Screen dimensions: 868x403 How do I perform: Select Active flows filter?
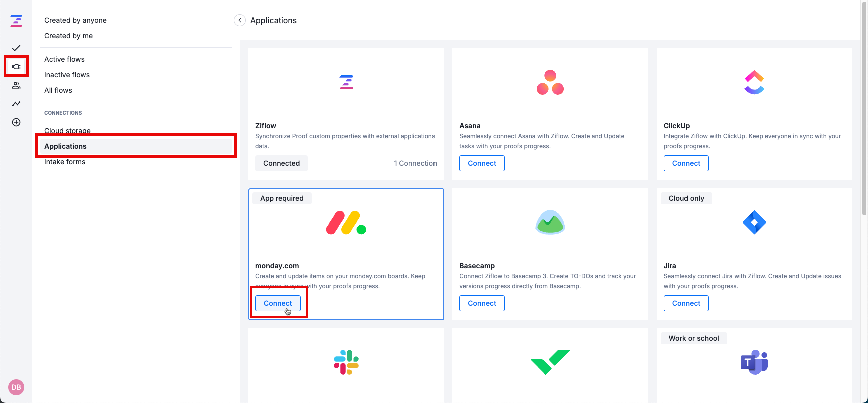click(64, 59)
